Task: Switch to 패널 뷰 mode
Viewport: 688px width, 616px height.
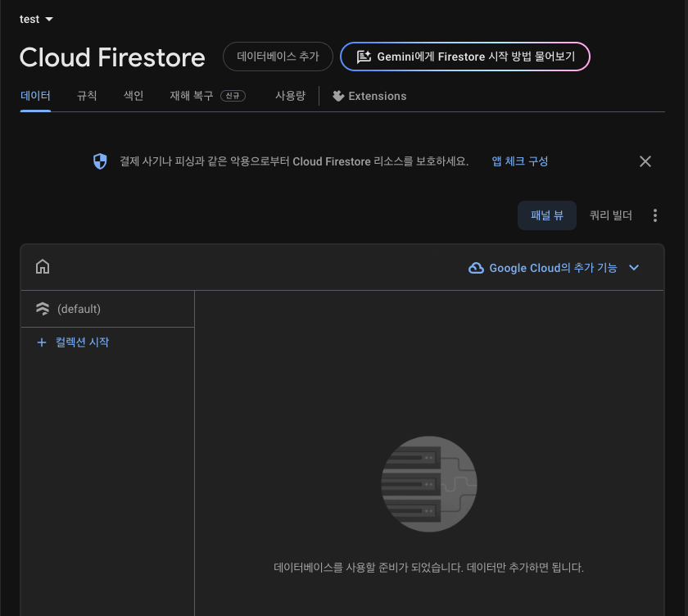Action: (x=547, y=215)
